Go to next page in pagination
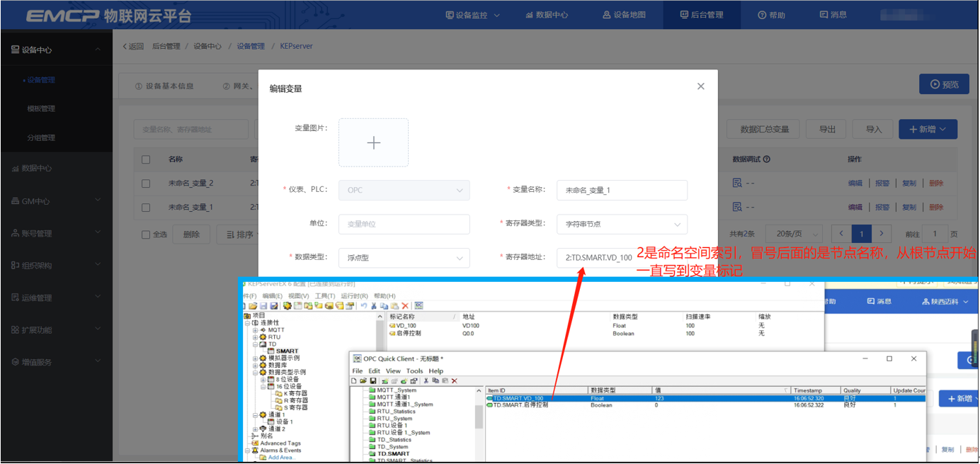This screenshot has width=980, height=464. coord(881,233)
